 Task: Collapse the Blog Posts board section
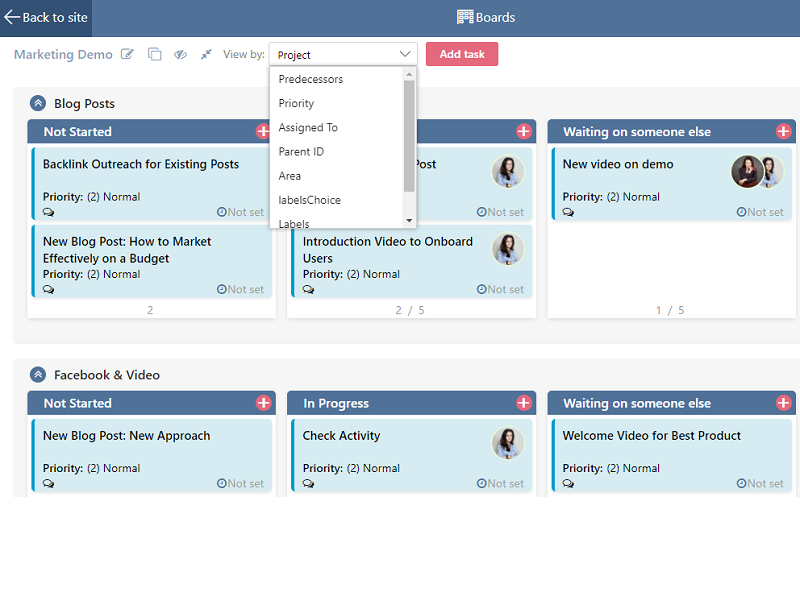point(37,103)
